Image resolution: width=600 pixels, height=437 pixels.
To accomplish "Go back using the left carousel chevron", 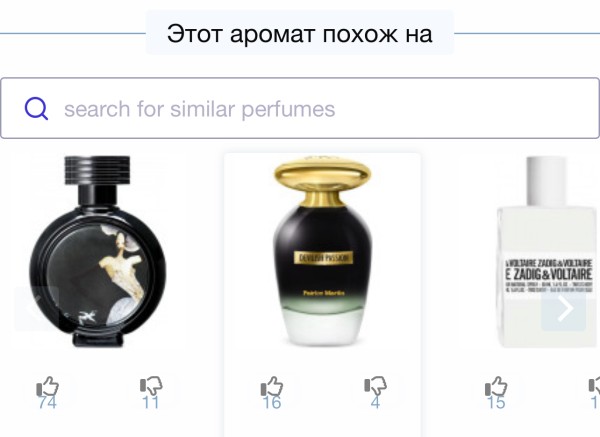I will click(x=36, y=308).
